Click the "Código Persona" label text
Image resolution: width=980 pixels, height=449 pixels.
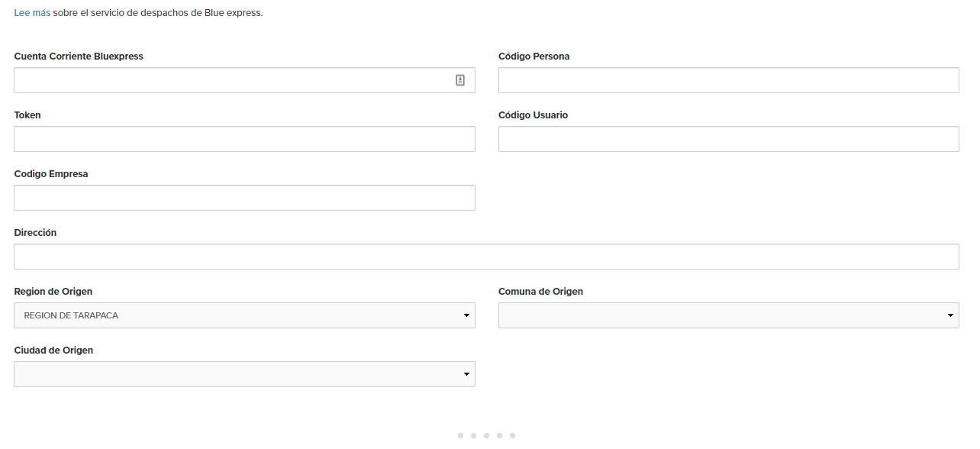tap(534, 57)
